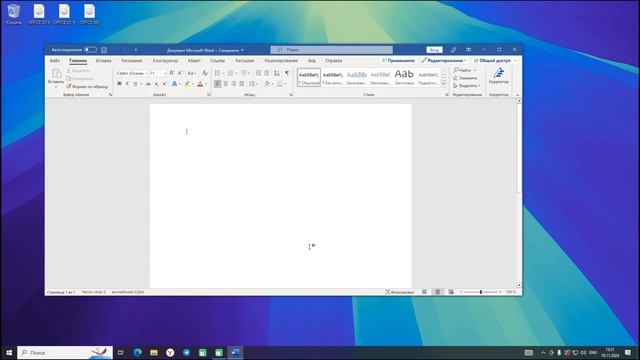Viewport: 640px width, 360px height.
Task: Click the Save icon in the title bar
Action: (x=104, y=50)
